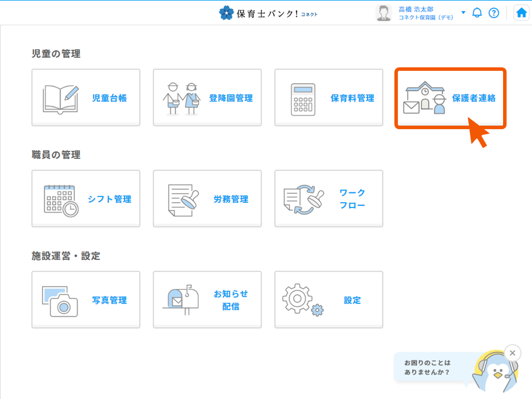This screenshot has height=399, width=532.
Task: Close the help chat popup
Action: 512,353
